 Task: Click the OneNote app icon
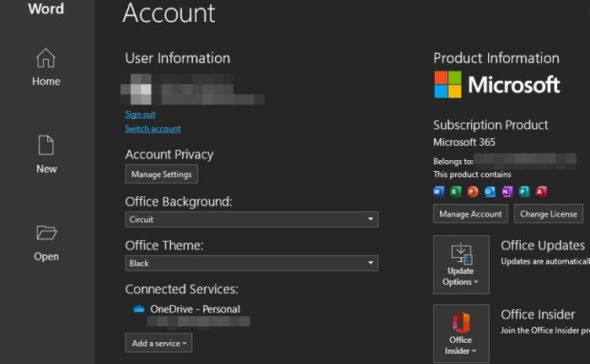coord(507,191)
